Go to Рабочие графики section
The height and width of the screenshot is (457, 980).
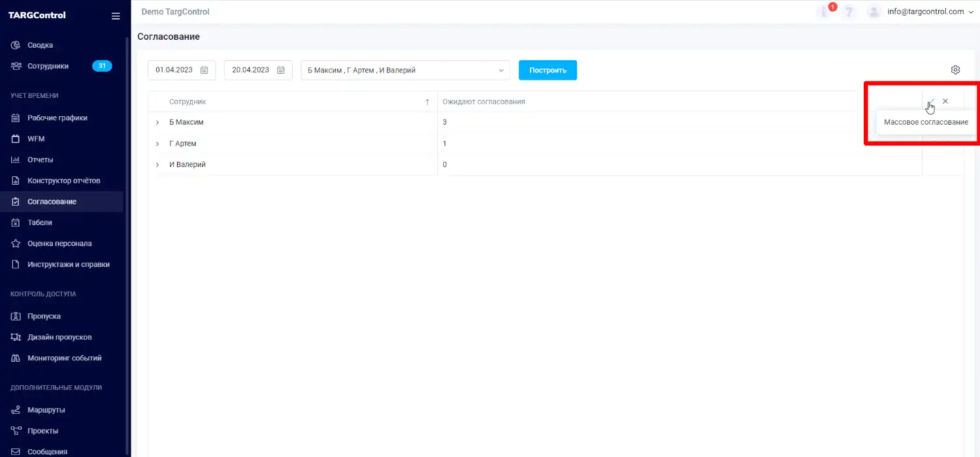(57, 118)
